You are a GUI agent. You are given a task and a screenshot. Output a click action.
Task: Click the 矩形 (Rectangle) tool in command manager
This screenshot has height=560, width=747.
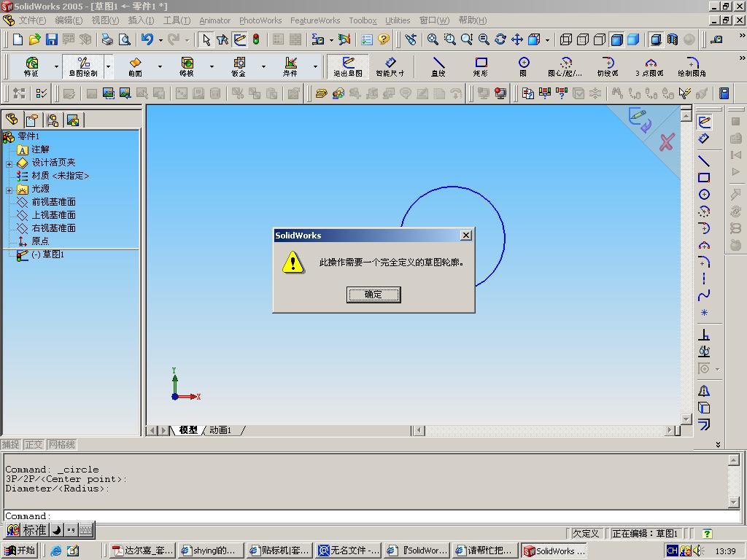tap(481, 66)
